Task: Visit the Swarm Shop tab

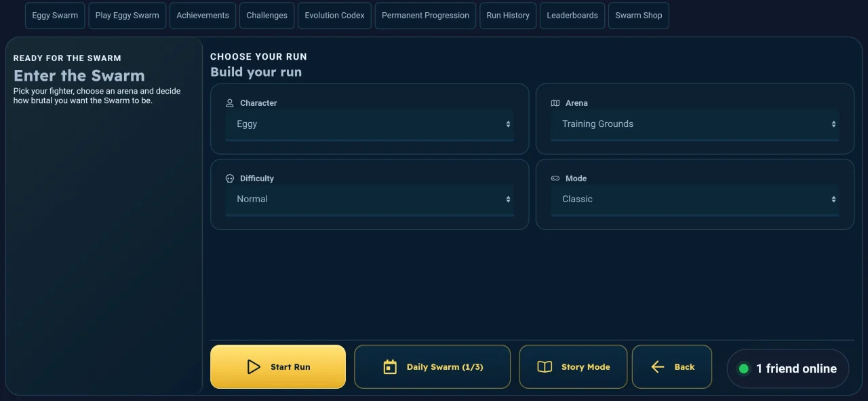Action: click(x=639, y=16)
